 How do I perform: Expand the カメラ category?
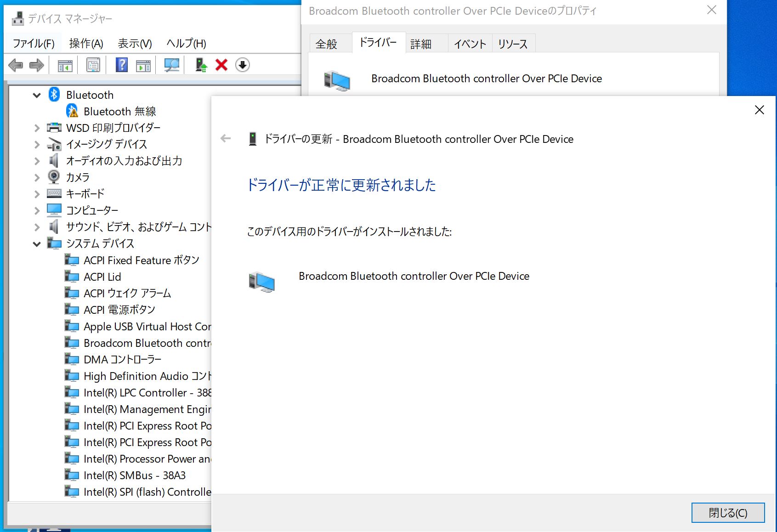pos(37,177)
